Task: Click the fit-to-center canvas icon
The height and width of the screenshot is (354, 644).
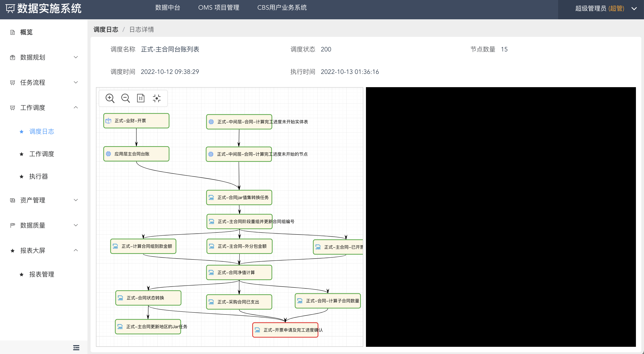Action: [x=157, y=98]
